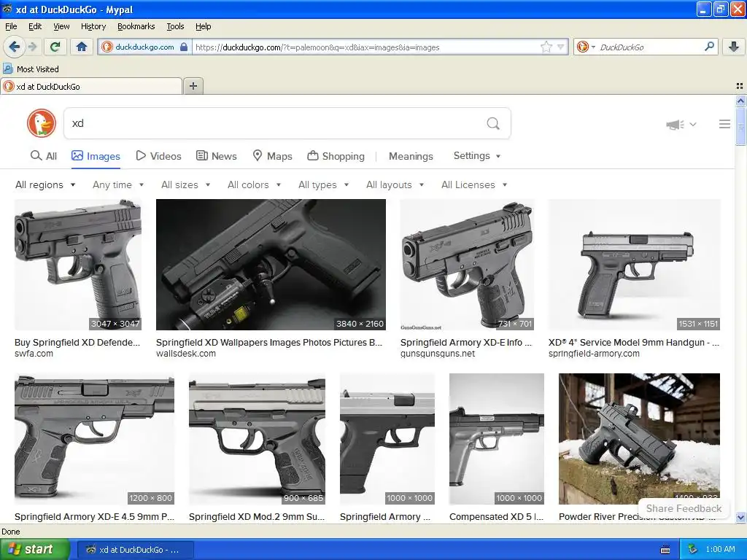This screenshot has height=560, width=747.
Task: Switch to the News tab
Action: pyautogui.click(x=216, y=156)
